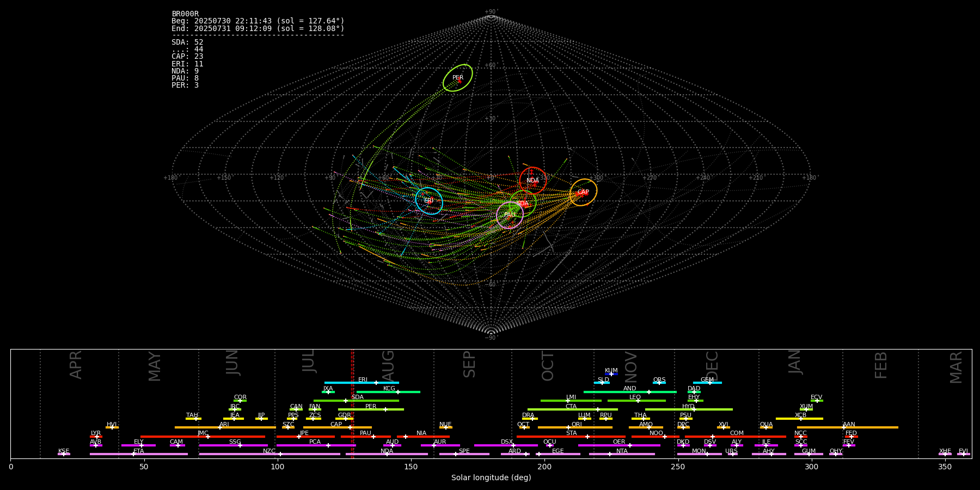Select the ECV shower bar in timeline
This screenshot has width=980, height=490.
point(817,401)
